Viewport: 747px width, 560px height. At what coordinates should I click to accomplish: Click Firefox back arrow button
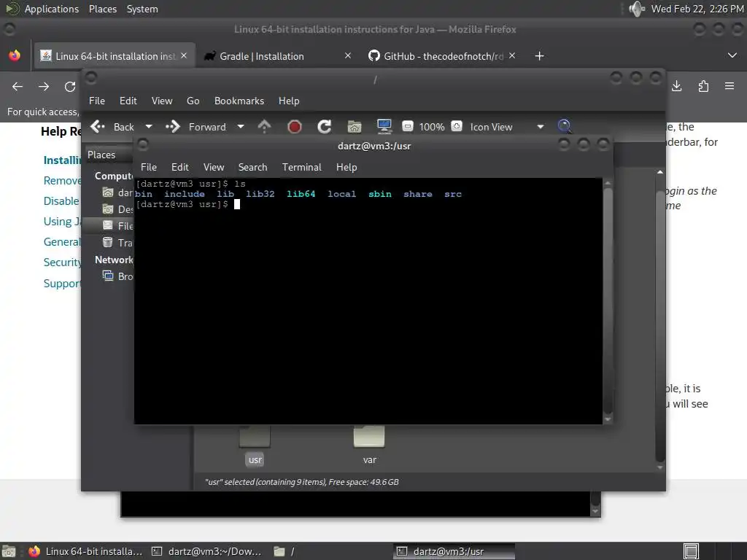18,87
